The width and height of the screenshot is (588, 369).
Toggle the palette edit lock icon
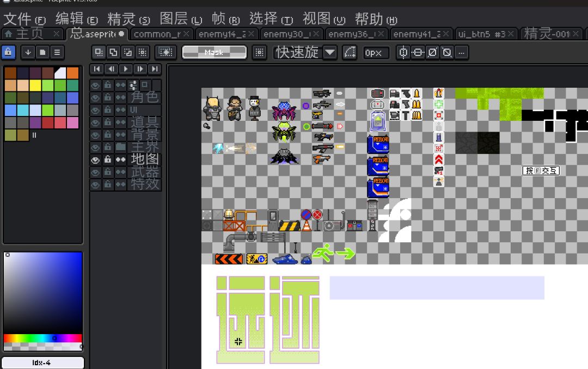coord(8,52)
